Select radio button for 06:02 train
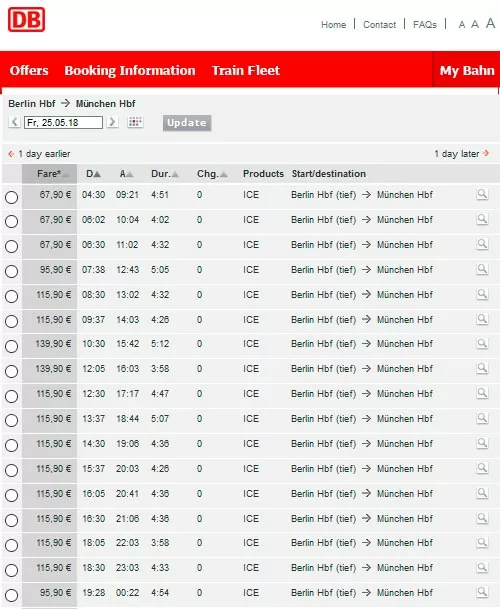Image resolution: width=500 pixels, height=610 pixels. pyautogui.click(x=12, y=221)
